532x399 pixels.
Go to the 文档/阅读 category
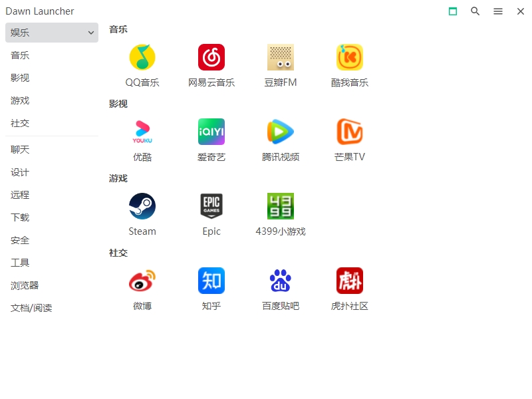coord(31,308)
